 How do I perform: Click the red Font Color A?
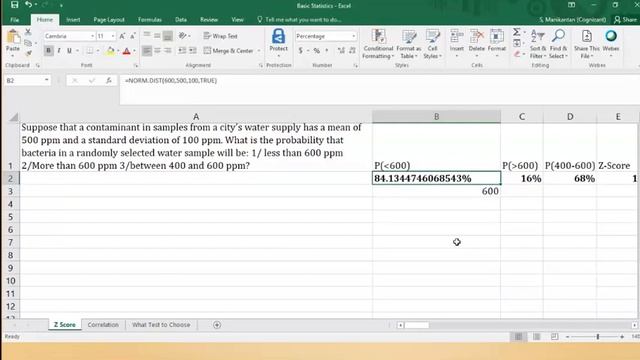pos(127,51)
